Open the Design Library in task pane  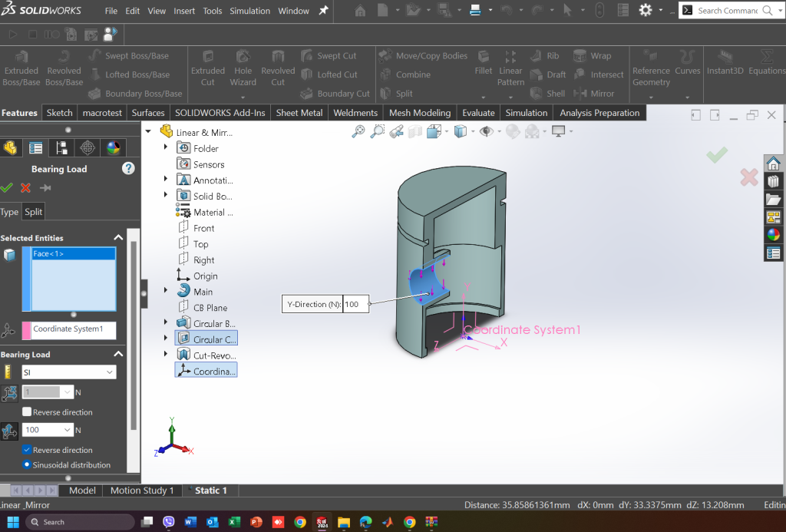tap(773, 181)
